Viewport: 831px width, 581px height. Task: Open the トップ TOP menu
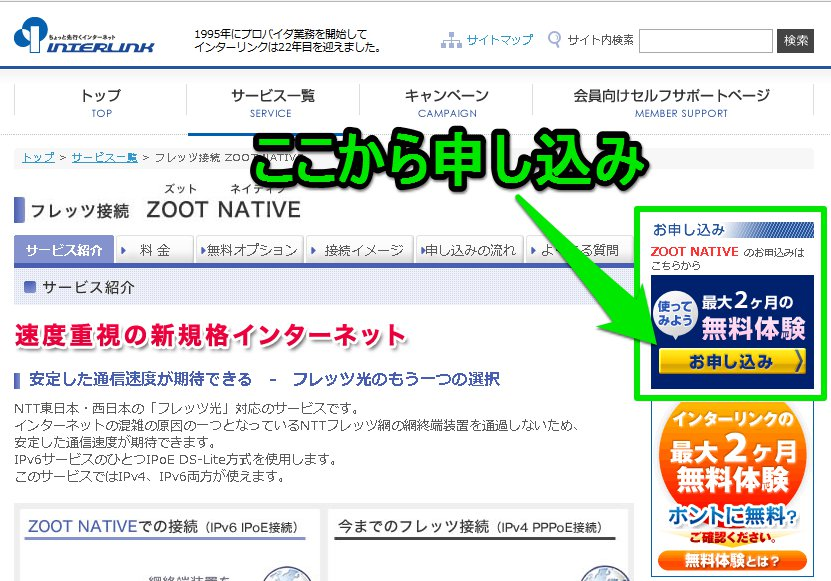tap(101, 102)
